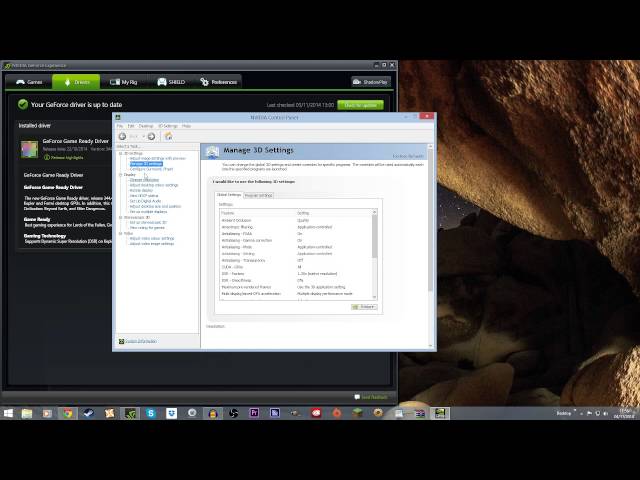Click the ShadowPlay button

(371, 82)
